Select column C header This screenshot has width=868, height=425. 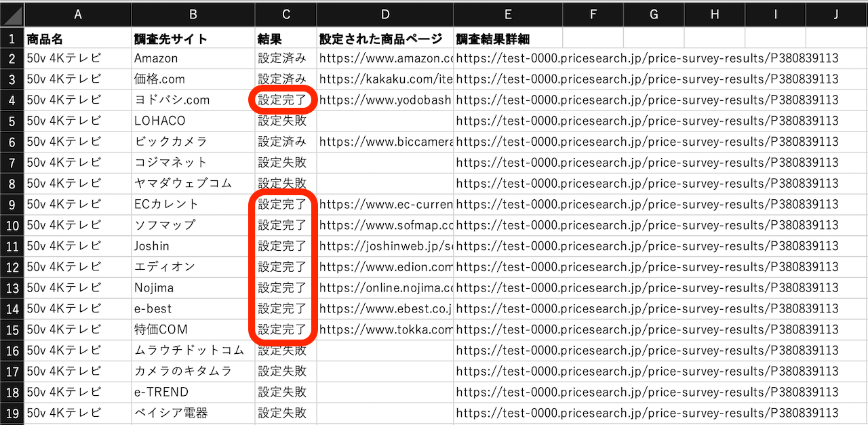pyautogui.click(x=285, y=14)
